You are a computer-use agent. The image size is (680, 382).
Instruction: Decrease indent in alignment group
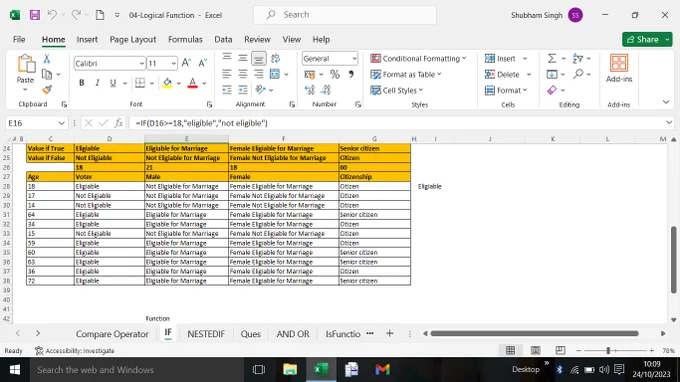227,90
